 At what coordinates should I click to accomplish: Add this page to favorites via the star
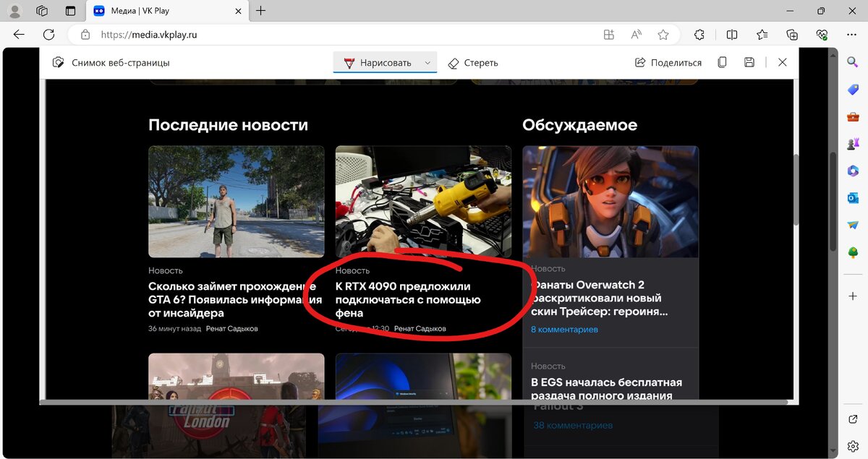[x=663, y=34]
